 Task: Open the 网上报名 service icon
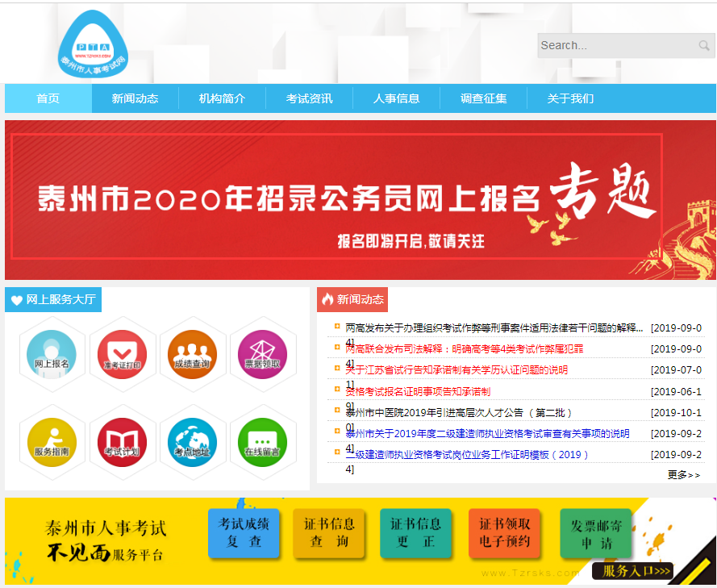[x=52, y=354]
